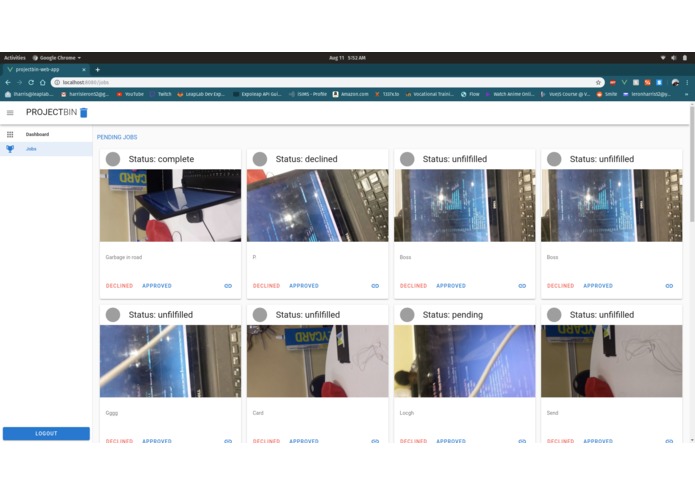695x494 pixels.
Task: Click the Jobs trophy icon in sidebar
Action: coord(10,149)
